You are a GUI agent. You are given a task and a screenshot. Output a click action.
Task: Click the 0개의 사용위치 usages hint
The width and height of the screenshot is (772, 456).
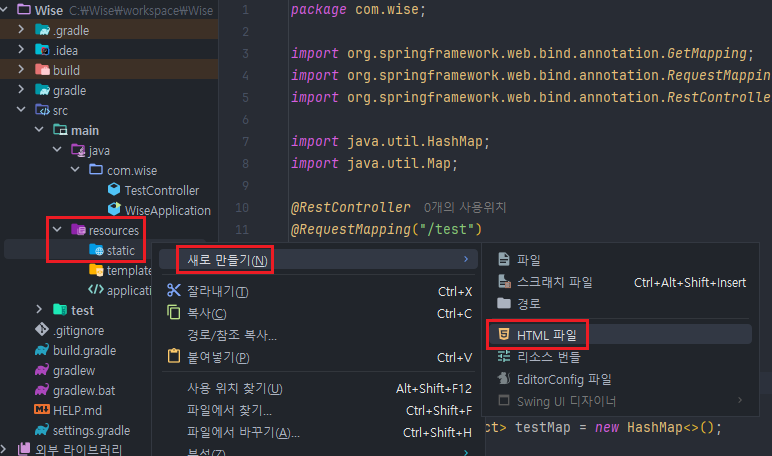[x=465, y=207]
